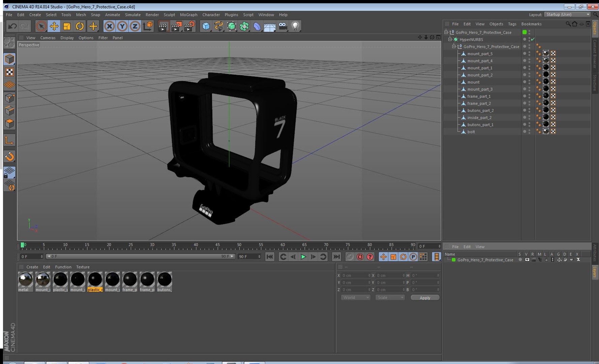Image resolution: width=599 pixels, height=364 pixels.
Task: Disable the HyperNURBS green check mark
Action: [x=533, y=39]
